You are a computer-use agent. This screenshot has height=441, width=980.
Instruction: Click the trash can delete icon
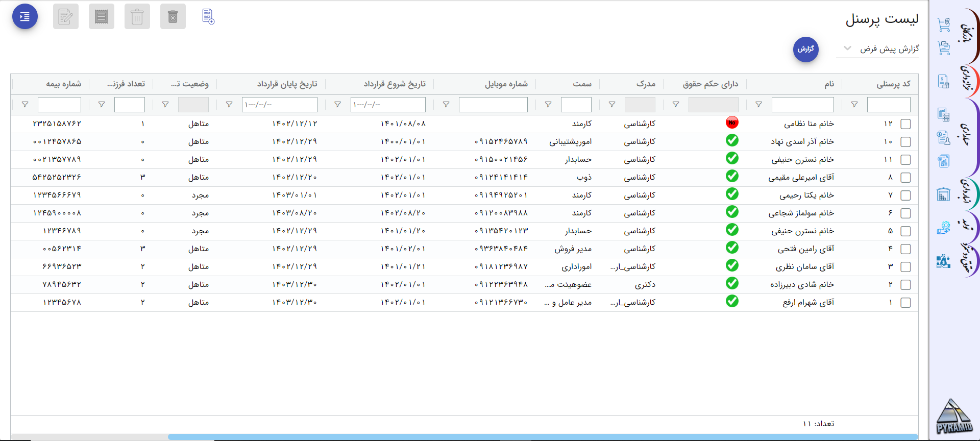pyautogui.click(x=137, y=17)
